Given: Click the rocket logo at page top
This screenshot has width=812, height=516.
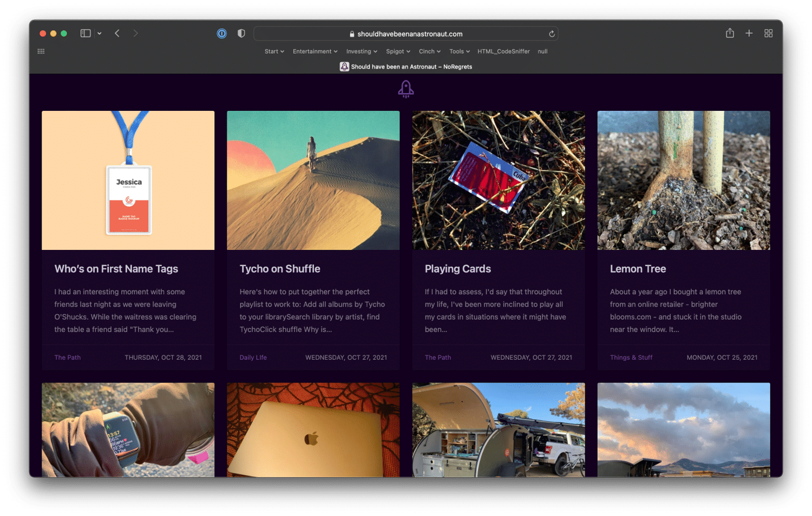Looking at the screenshot, I should pos(406,89).
